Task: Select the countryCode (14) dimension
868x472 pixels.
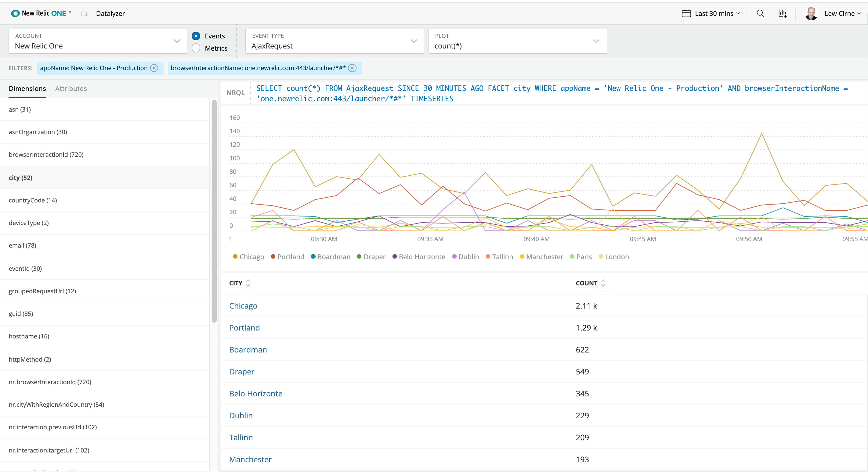Action: pyautogui.click(x=33, y=200)
